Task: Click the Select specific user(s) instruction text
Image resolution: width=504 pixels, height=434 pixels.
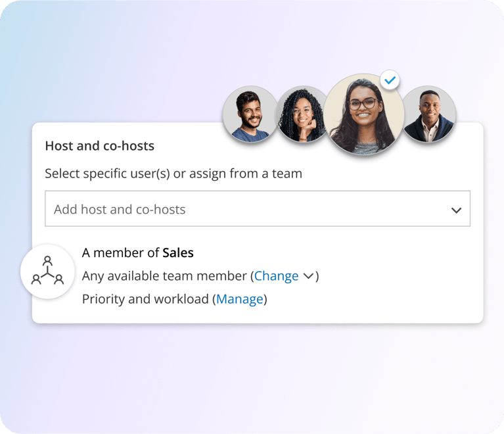Action: point(173,174)
